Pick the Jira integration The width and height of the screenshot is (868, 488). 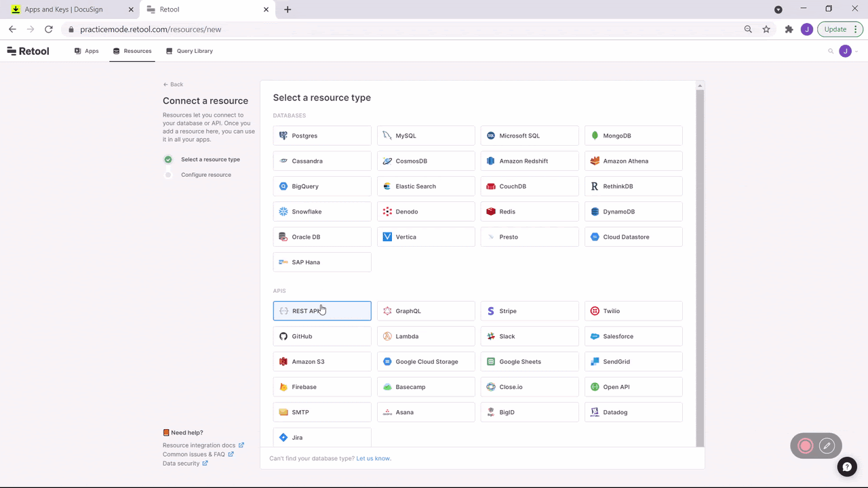[322, 437]
